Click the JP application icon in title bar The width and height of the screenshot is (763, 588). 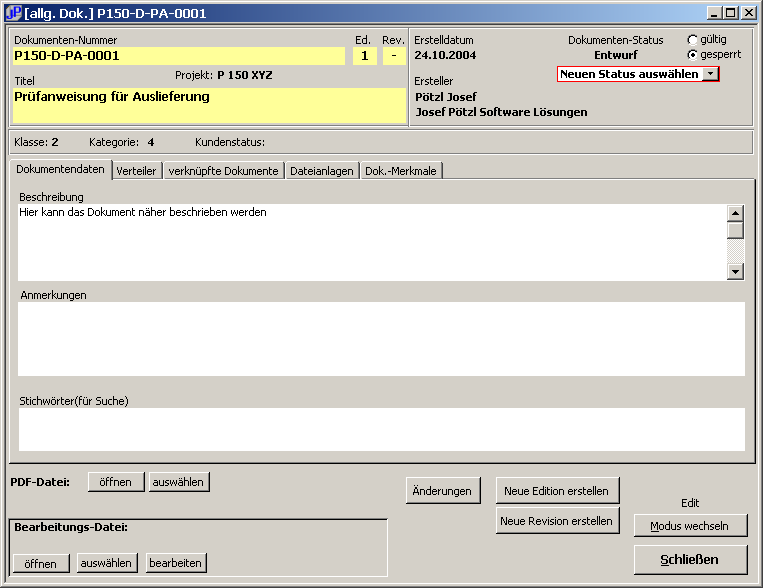point(14,13)
